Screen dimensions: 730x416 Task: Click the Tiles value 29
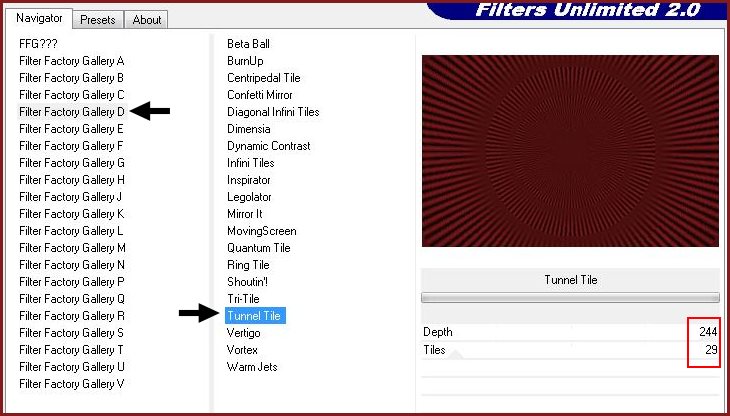(711, 350)
